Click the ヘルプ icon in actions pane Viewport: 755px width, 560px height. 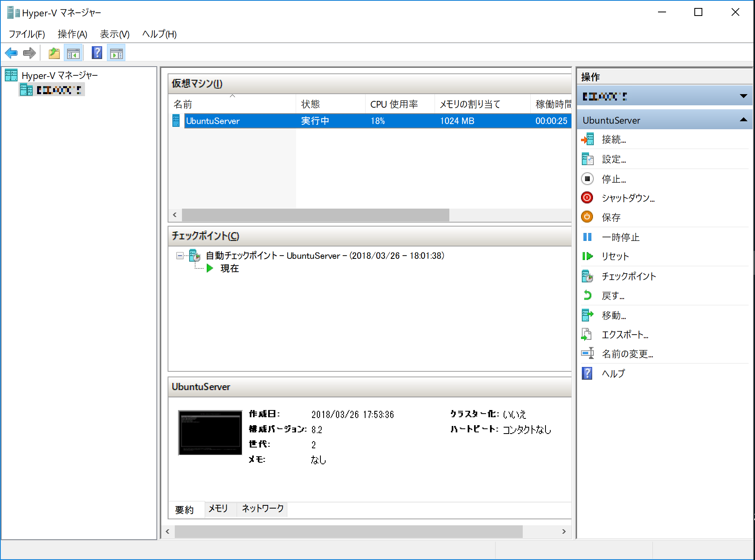pyautogui.click(x=587, y=373)
